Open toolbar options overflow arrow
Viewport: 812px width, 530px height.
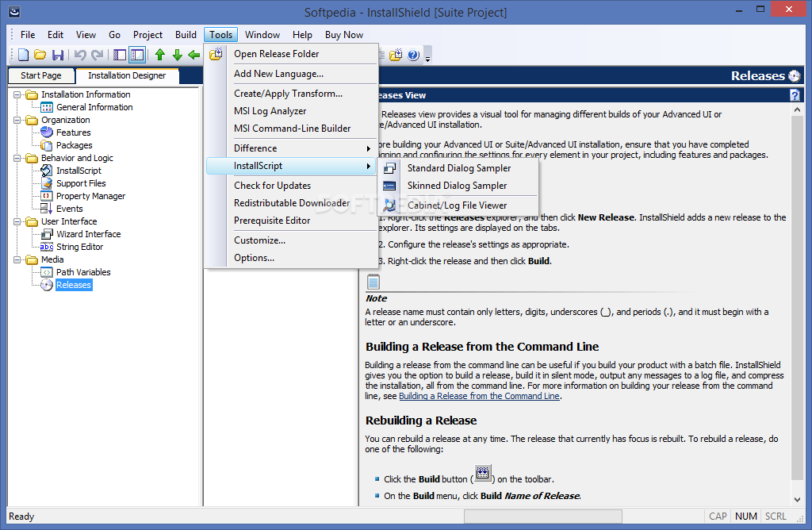[427, 57]
